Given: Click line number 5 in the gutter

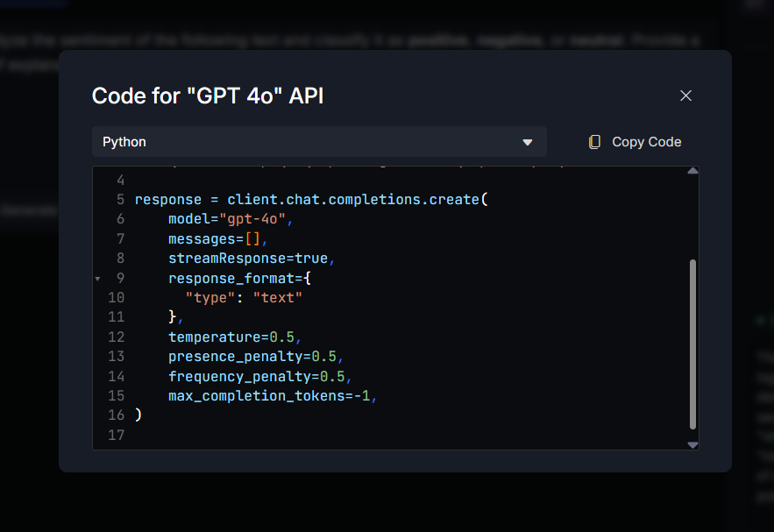Looking at the screenshot, I should pos(119,199).
